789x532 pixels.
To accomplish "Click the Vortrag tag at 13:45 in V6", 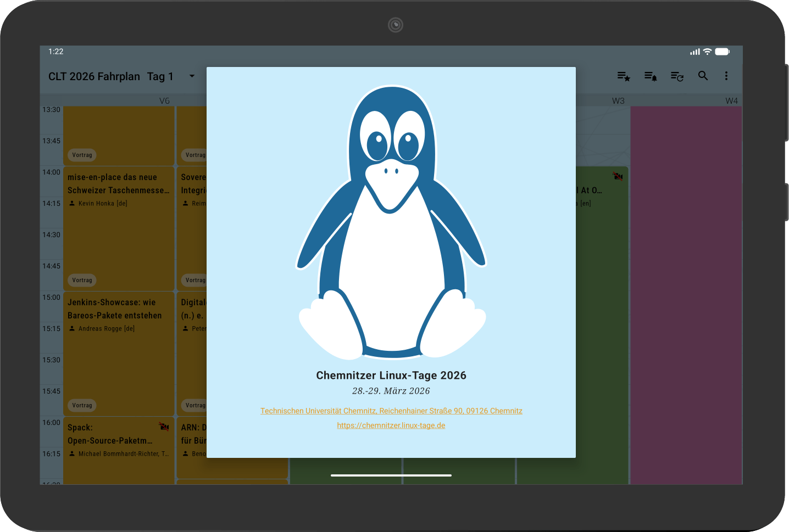I will click(x=82, y=155).
